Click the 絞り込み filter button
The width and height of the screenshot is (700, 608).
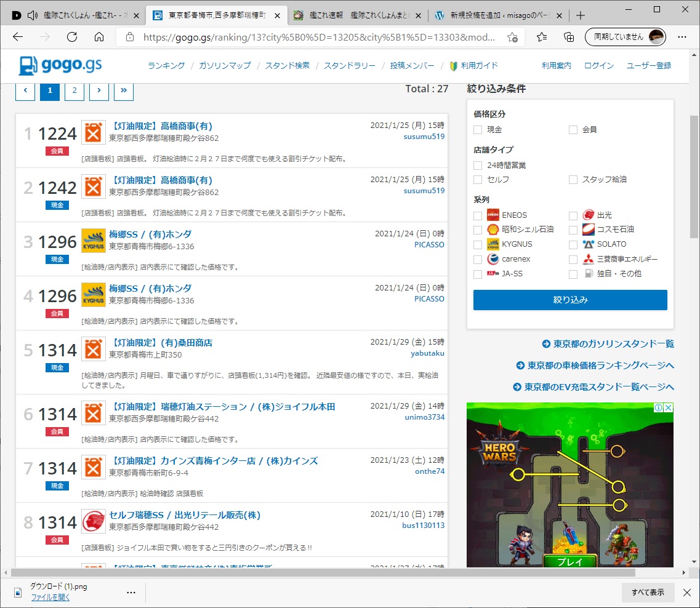coord(570,300)
